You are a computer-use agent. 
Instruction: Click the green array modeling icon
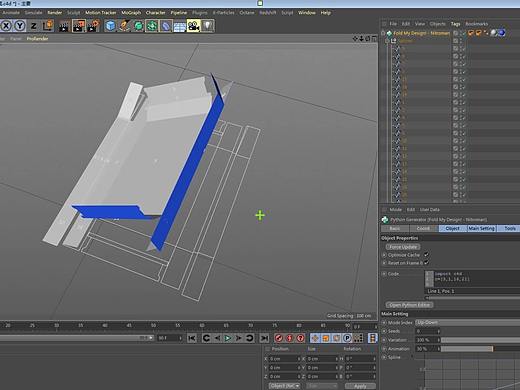pyautogui.click(x=152, y=26)
